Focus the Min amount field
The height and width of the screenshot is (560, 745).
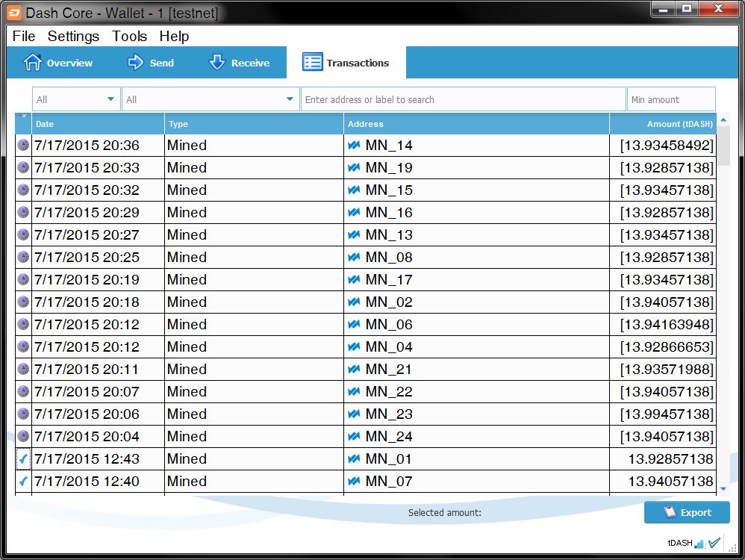(x=671, y=99)
